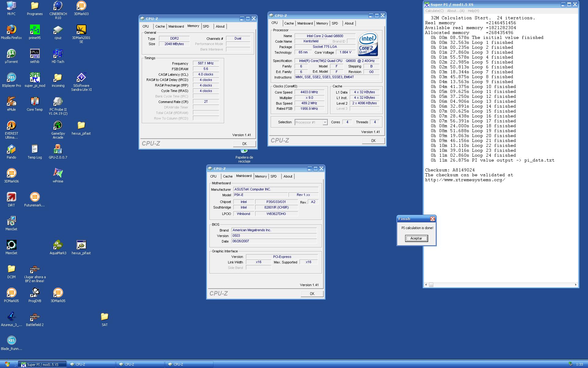
Task: Open Futuremark desktop shortcut
Action: coord(35,197)
